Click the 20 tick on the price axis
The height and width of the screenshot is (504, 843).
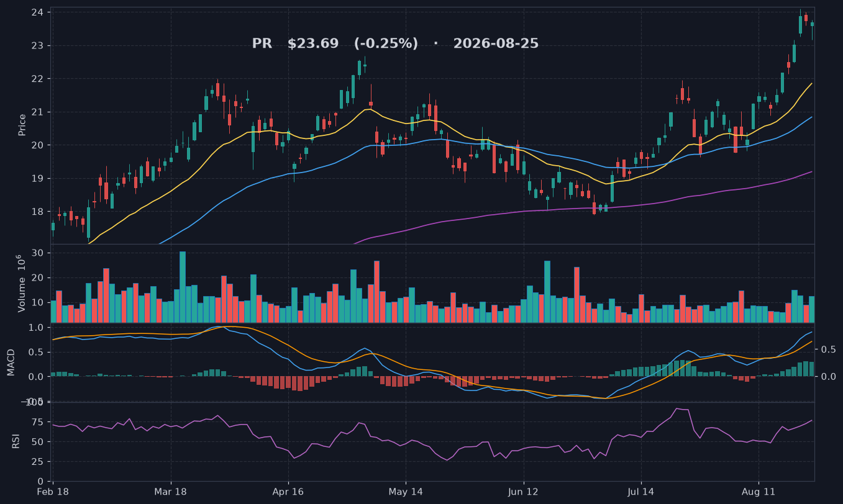tap(37, 145)
